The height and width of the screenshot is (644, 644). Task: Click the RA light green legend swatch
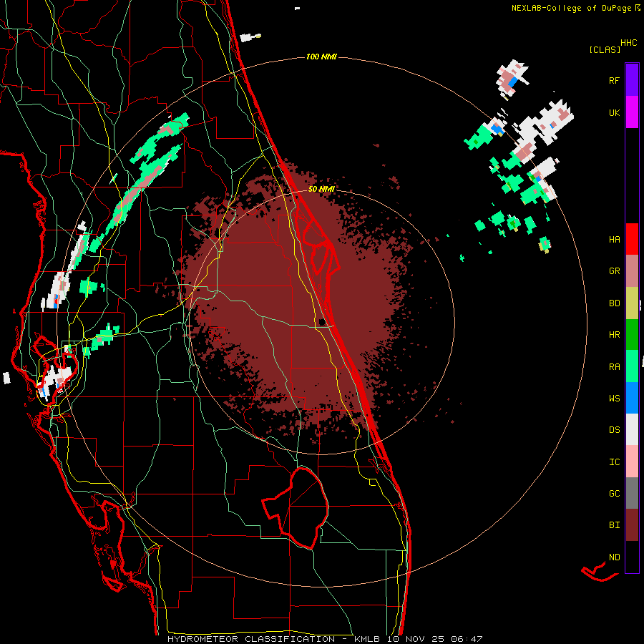[632, 366]
